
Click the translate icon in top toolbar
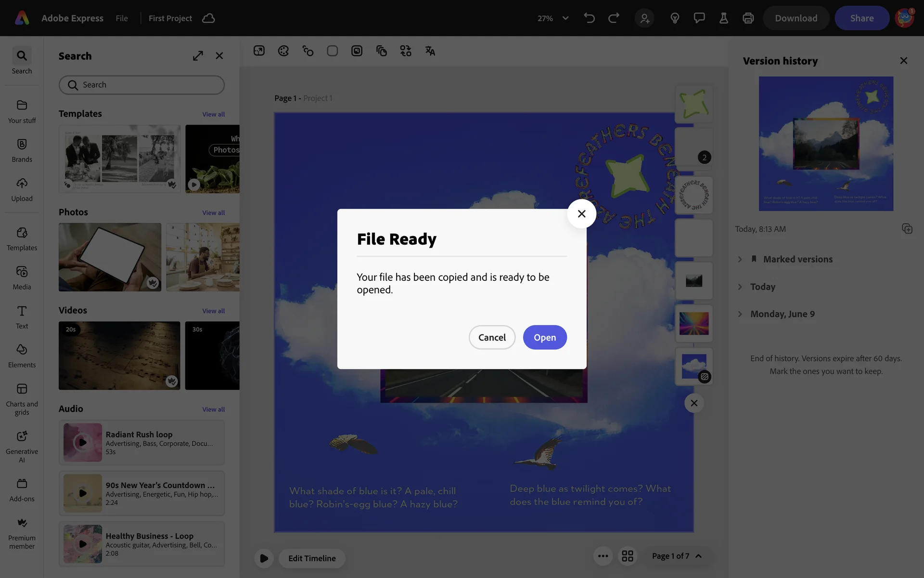430,51
